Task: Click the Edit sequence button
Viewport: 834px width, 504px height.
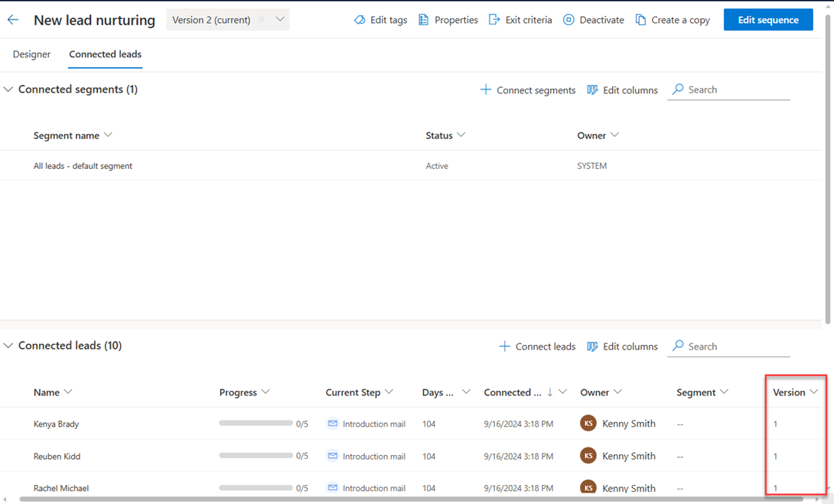Action: (x=768, y=20)
